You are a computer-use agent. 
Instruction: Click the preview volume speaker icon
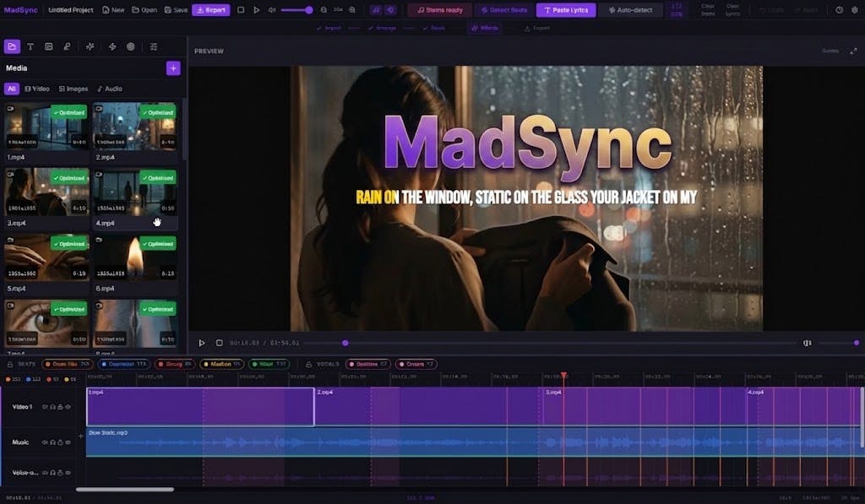coord(807,343)
